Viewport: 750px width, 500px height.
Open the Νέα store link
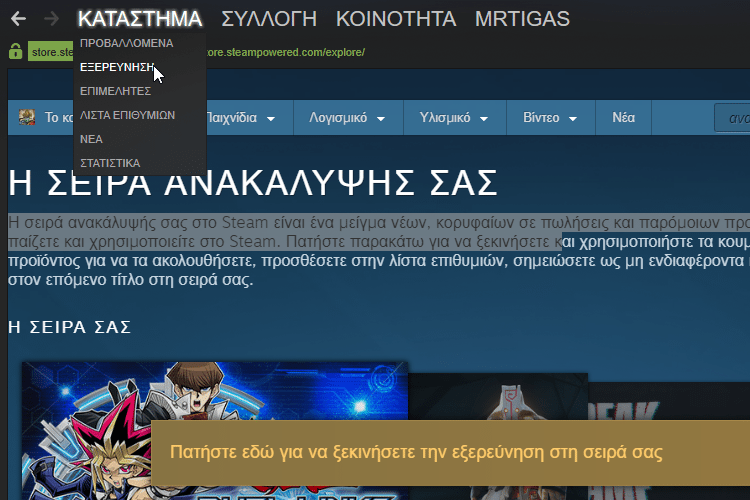click(x=624, y=118)
